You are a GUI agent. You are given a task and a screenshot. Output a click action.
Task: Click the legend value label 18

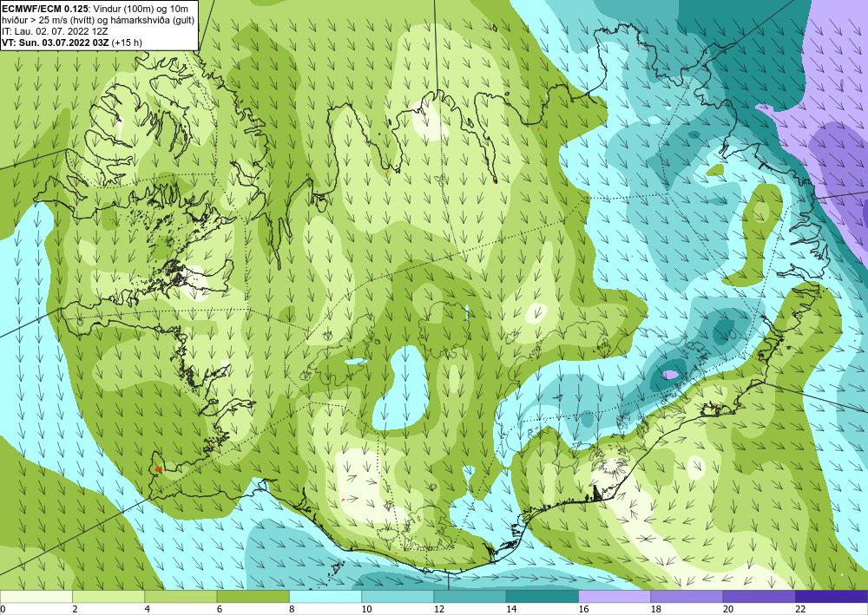click(656, 609)
